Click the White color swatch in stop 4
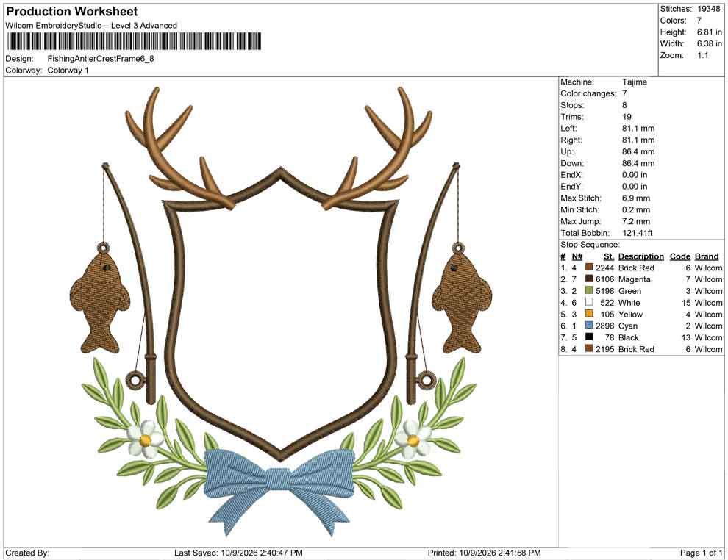 click(589, 302)
